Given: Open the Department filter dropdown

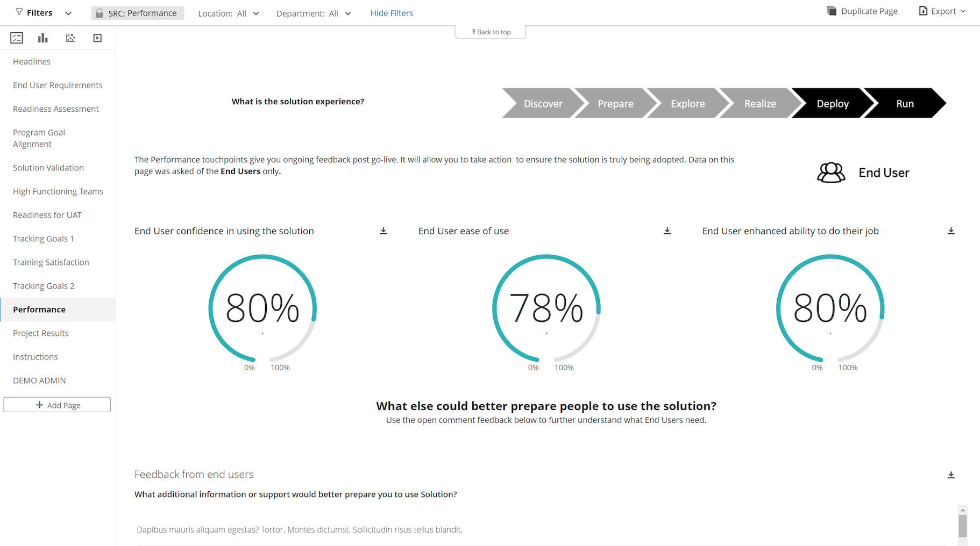Looking at the screenshot, I should pos(314,13).
